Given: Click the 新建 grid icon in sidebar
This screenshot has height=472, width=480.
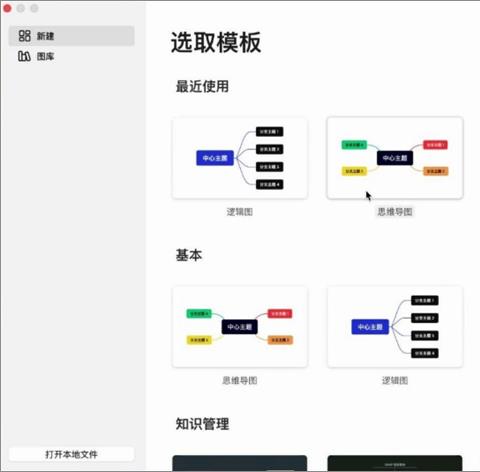Looking at the screenshot, I should (x=24, y=36).
